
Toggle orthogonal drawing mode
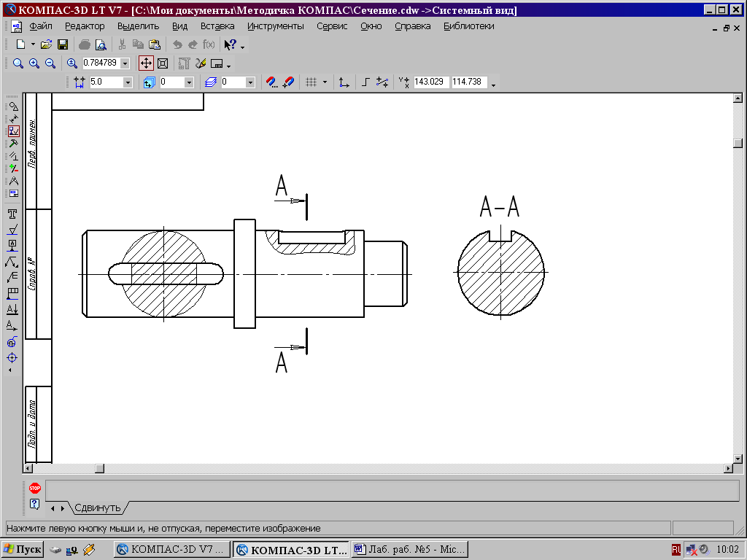pyautogui.click(x=365, y=82)
